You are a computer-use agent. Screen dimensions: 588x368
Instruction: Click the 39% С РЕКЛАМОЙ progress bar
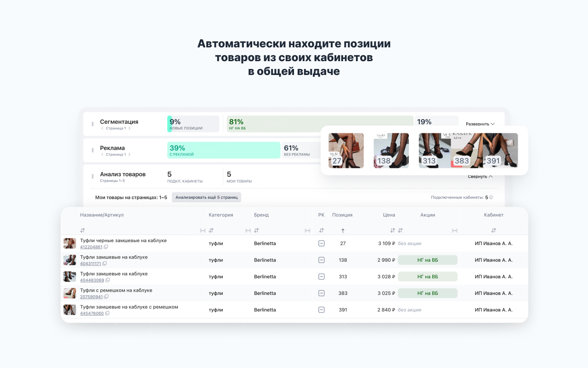coord(223,150)
